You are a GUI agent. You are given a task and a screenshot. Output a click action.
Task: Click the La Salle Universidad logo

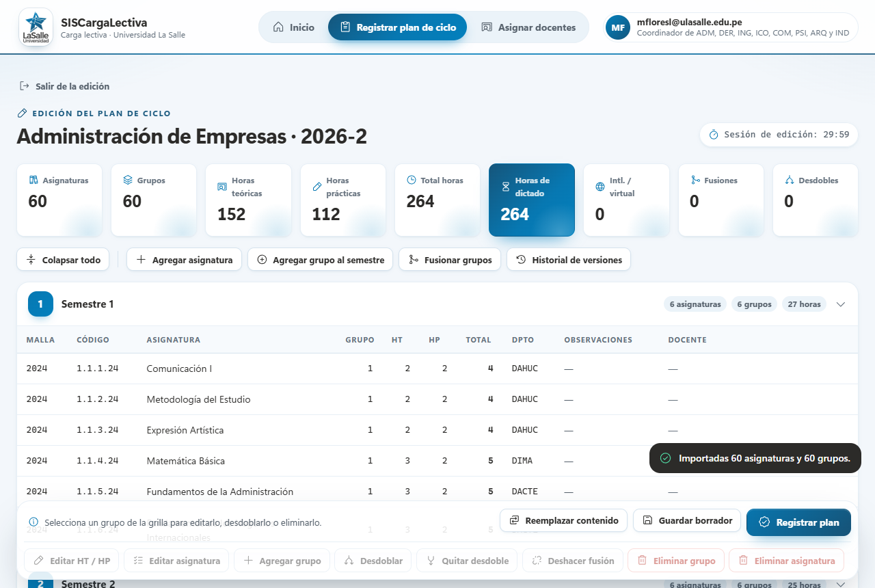36,27
